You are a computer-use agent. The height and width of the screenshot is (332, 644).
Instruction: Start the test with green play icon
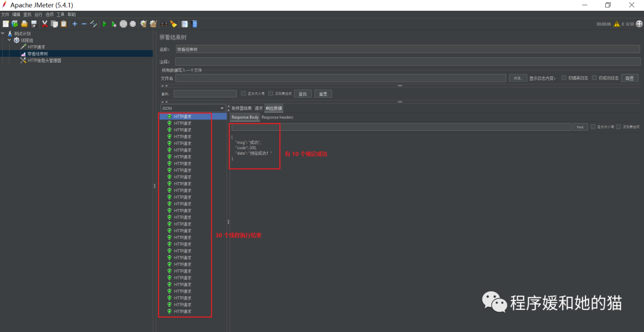coord(104,24)
